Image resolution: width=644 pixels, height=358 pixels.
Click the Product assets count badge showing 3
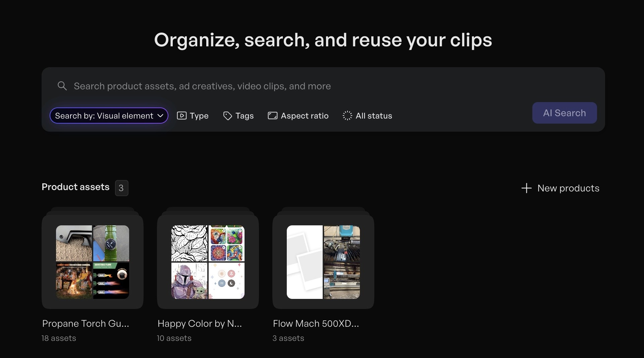pos(121,188)
